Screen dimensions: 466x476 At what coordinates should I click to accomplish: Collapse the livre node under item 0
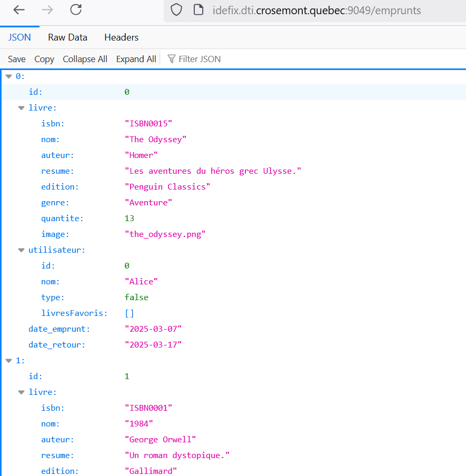coord(21,108)
